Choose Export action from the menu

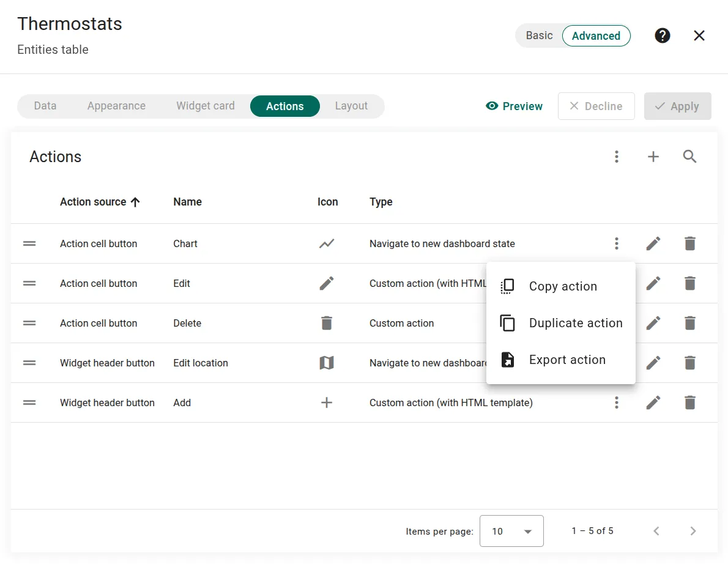click(x=561, y=360)
